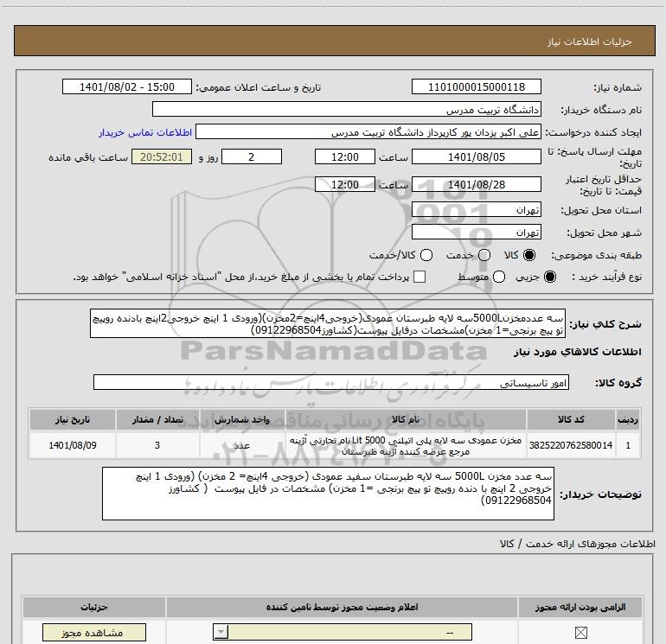Click the delivery province field تهران
The image size is (666, 644).
(x=476, y=209)
